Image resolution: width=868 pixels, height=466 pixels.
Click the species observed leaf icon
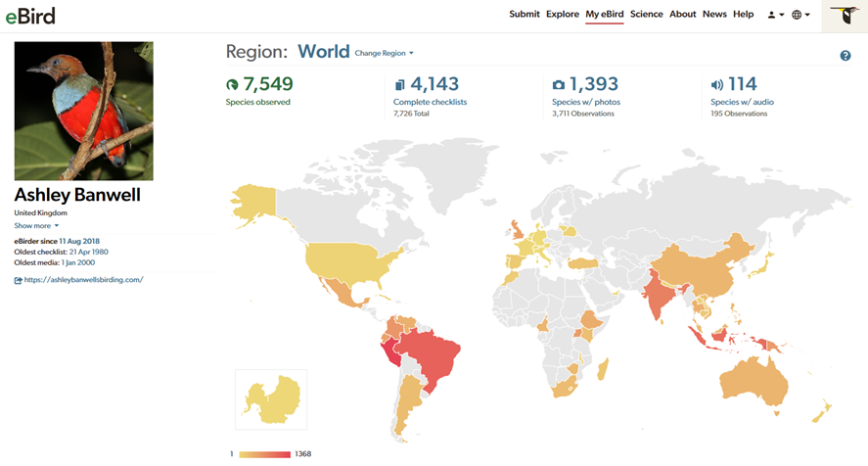(x=232, y=84)
